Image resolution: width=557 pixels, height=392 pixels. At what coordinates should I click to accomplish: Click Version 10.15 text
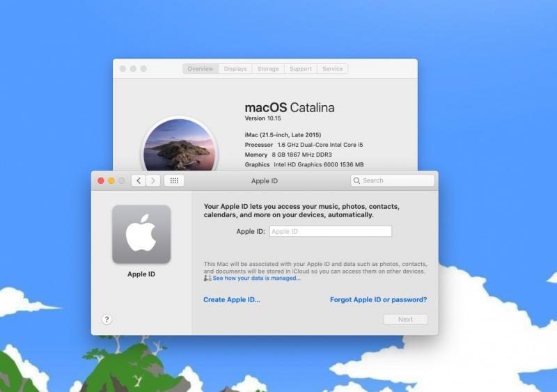[263, 118]
